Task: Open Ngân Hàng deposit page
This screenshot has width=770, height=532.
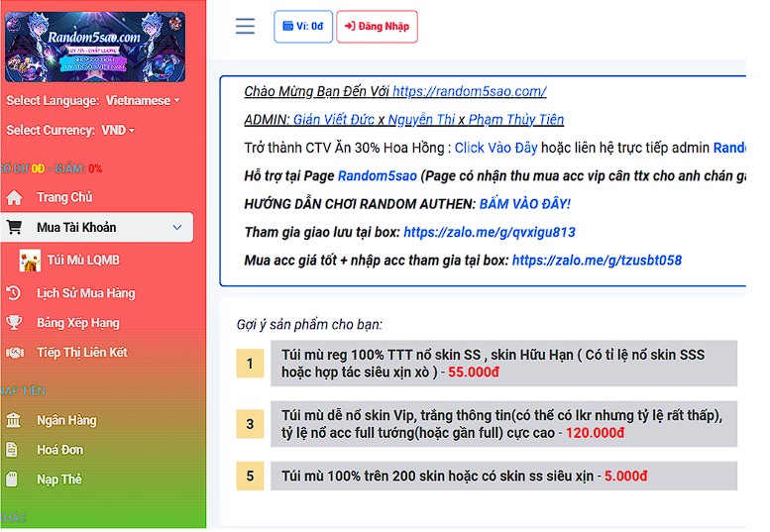Action: click(x=66, y=421)
